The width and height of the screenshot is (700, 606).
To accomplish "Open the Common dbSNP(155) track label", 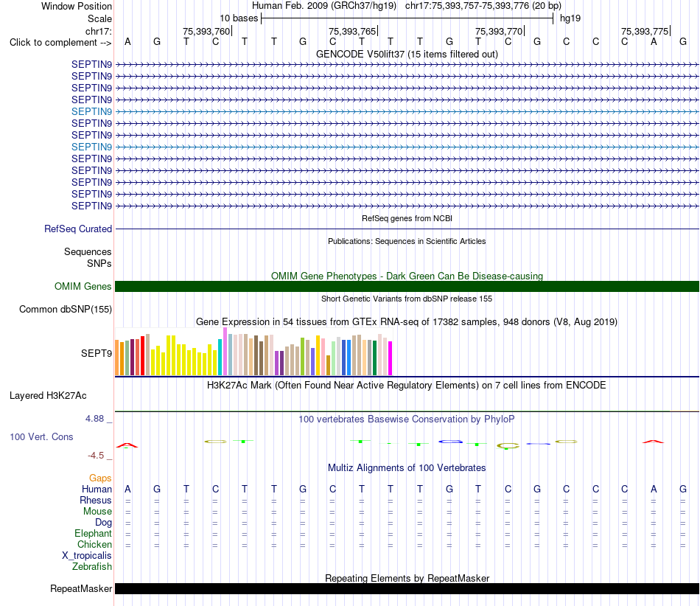I will 66,309.
